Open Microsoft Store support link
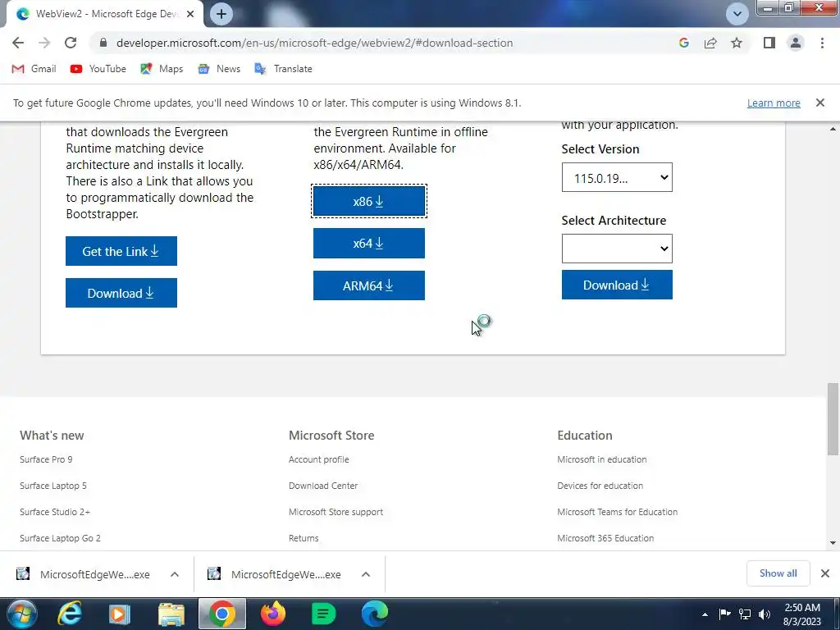840x630 pixels. 336,512
